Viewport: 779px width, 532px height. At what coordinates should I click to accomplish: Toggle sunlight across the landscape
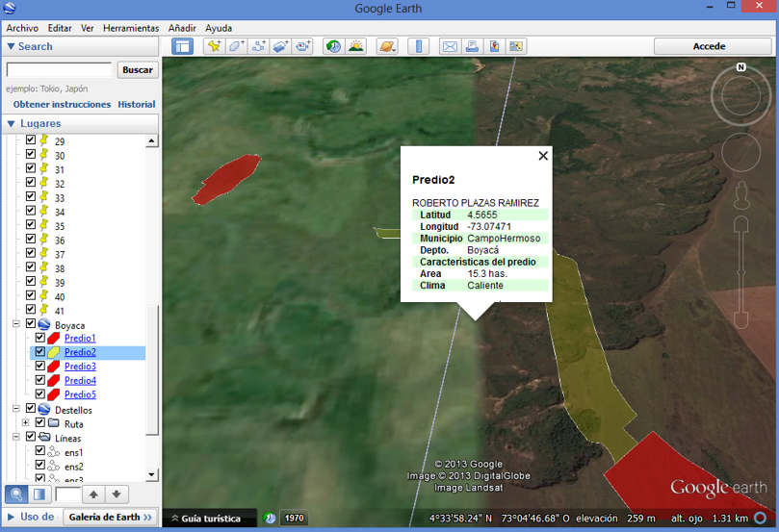coord(355,46)
